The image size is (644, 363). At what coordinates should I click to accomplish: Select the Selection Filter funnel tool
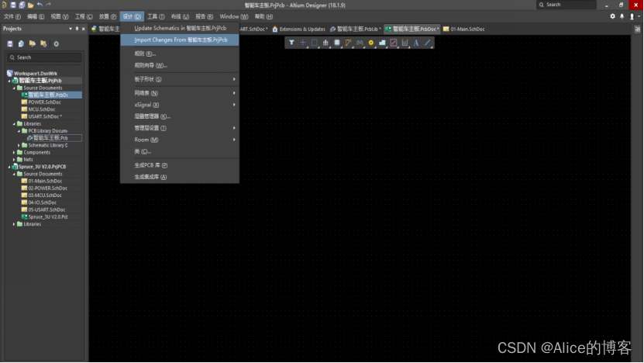point(291,43)
